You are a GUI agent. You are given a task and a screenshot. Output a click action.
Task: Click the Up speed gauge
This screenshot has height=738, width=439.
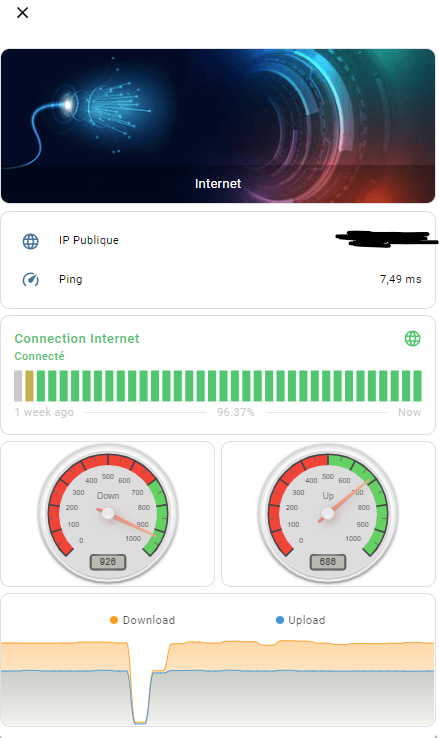328,514
